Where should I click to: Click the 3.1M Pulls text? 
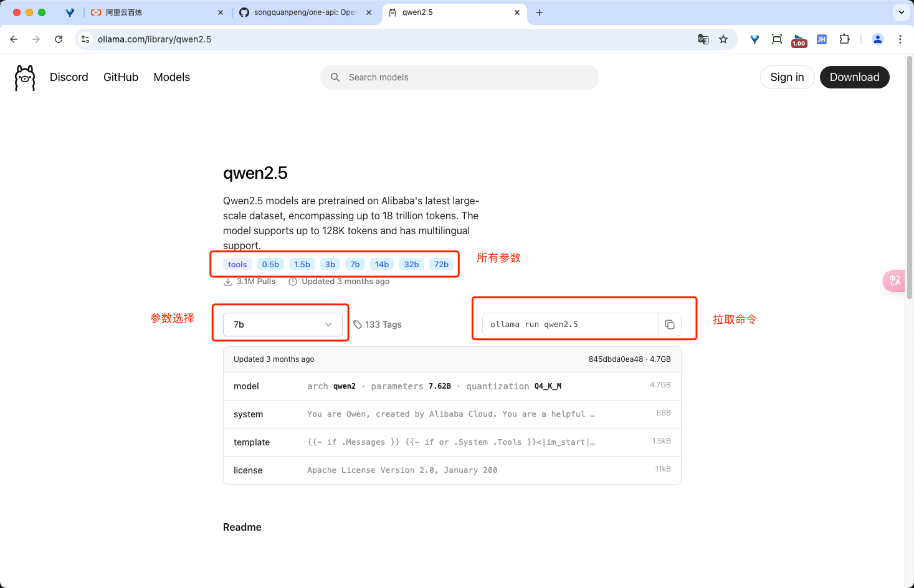click(256, 282)
